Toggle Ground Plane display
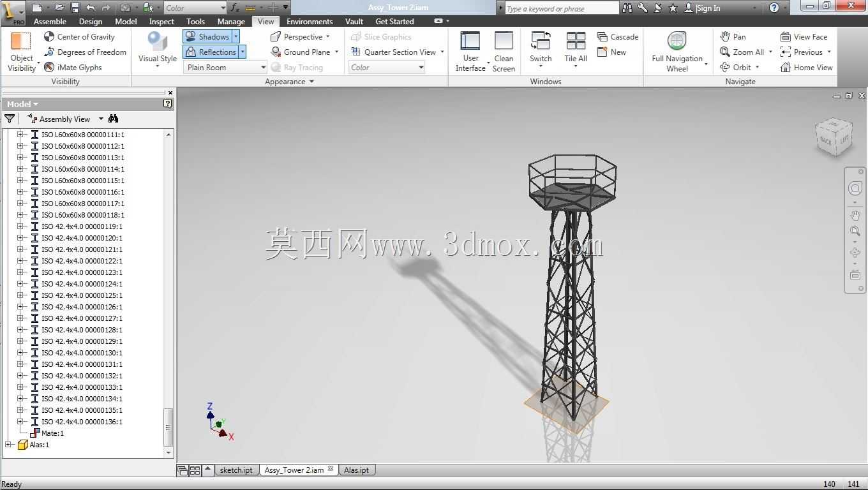Image resolution: width=868 pixels, height=490 pixels. [x=301, y=52]
